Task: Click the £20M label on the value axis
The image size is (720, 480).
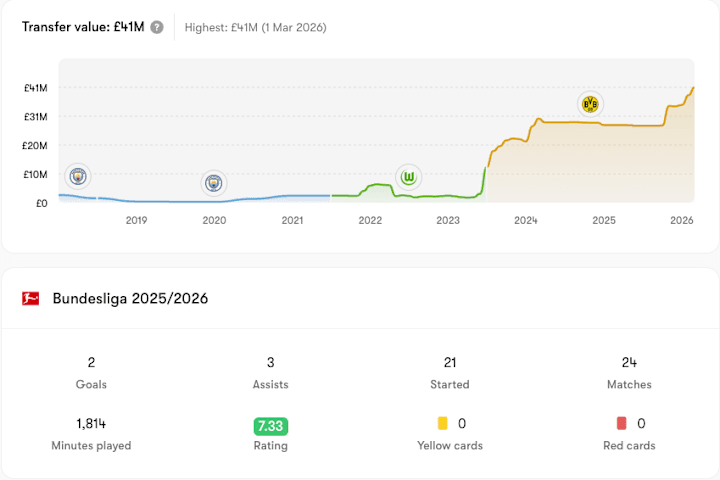Action: (35, 146)
